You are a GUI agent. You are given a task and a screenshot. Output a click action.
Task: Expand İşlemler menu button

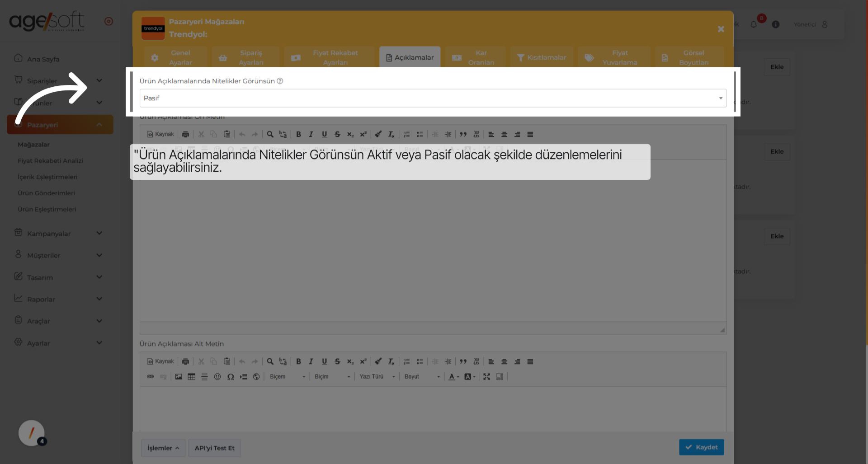point(163,448)
